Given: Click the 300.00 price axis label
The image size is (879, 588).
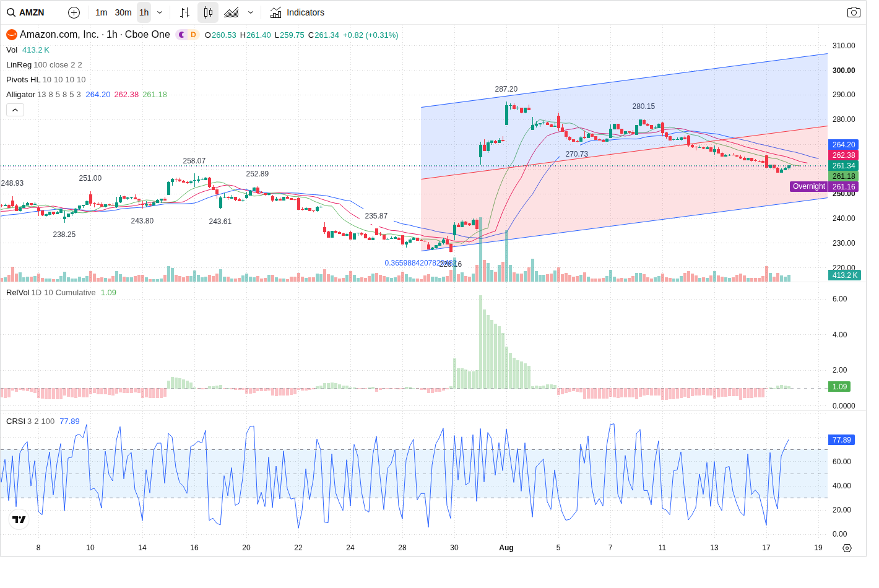Looking at the screenshot, I should (844, 71).
